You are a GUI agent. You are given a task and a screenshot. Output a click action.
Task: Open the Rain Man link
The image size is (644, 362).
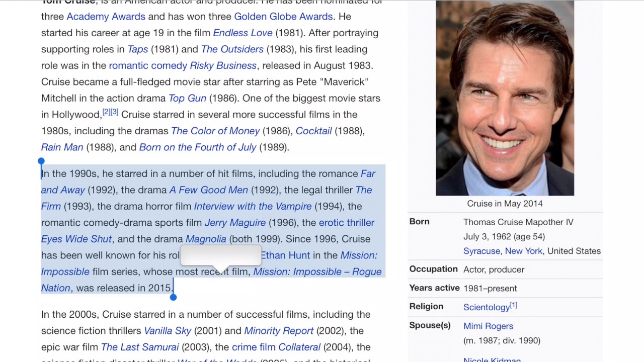point(62,147)
